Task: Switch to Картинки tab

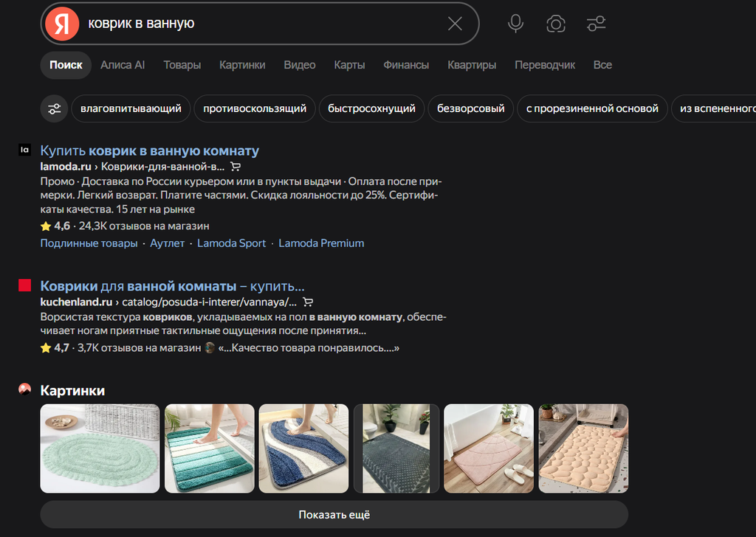Action: [x=242, y=65]
